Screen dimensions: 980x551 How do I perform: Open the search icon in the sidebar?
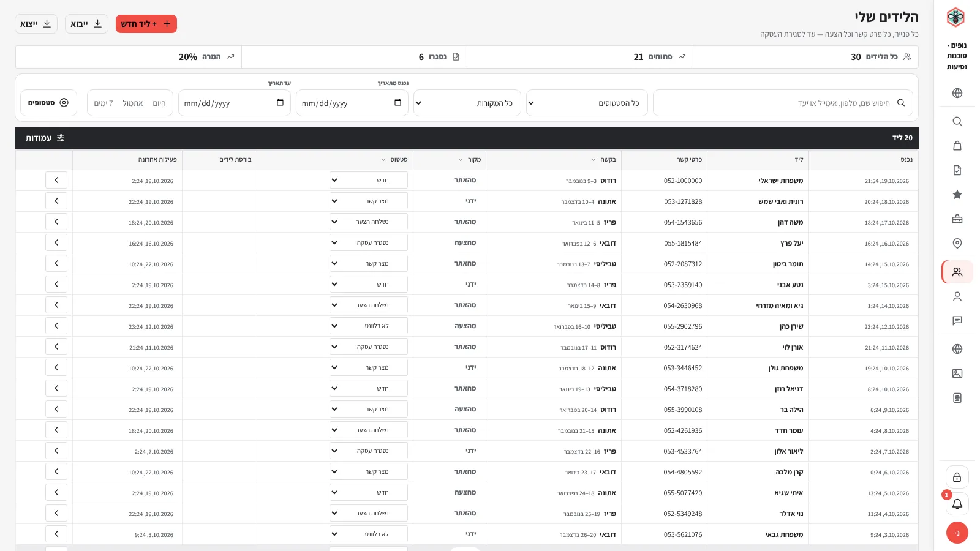coord(957,121)
